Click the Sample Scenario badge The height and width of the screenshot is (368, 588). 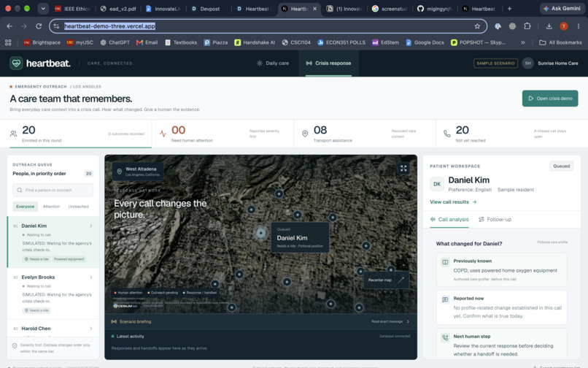point(495,63)
